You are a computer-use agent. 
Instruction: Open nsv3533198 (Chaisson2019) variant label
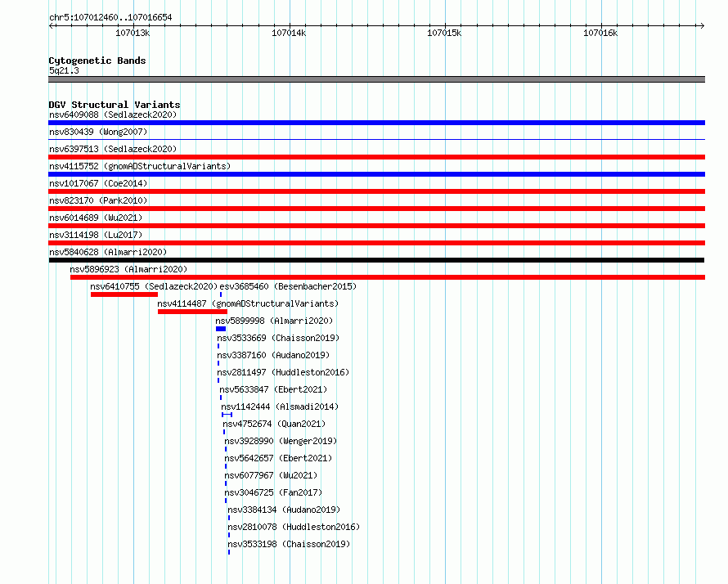point(289,544)
